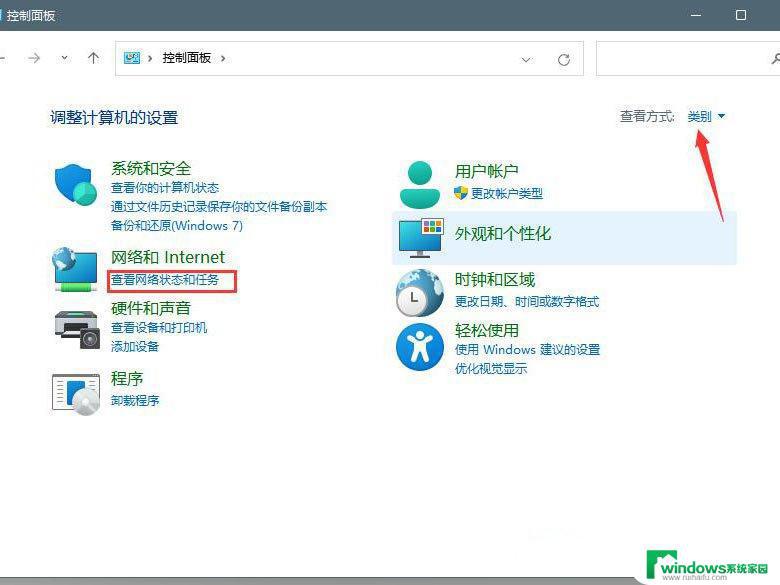
Task: Open 用户帐户 category heading
Action: click(x=487, y=171)
